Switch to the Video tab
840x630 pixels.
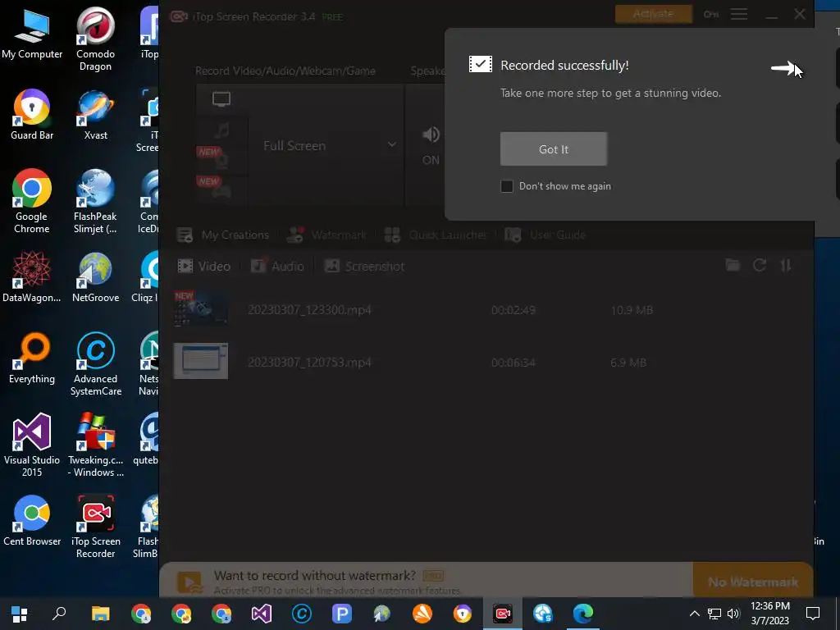click(x=203, y=267)
